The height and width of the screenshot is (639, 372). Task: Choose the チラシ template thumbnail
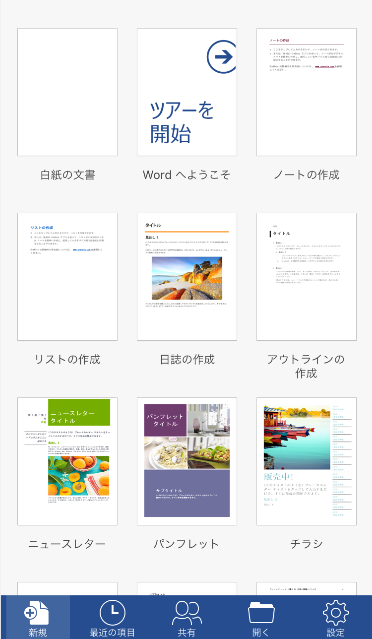(306, 461)
